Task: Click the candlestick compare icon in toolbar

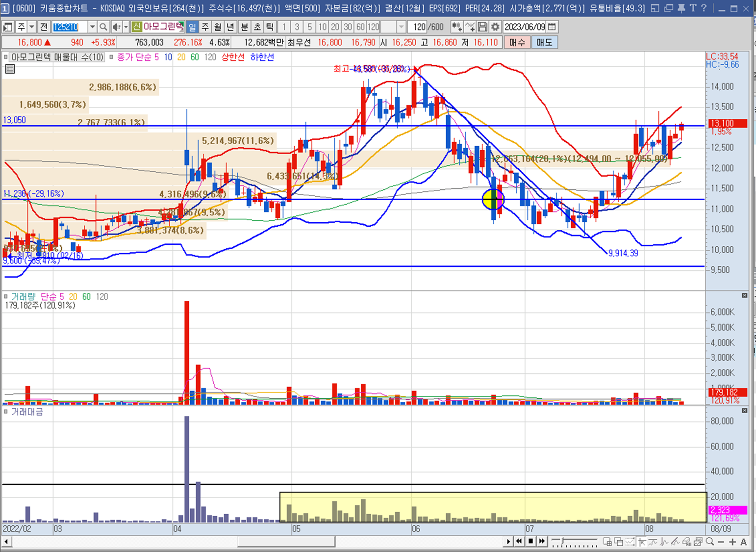Action: [x=456, y=27]
